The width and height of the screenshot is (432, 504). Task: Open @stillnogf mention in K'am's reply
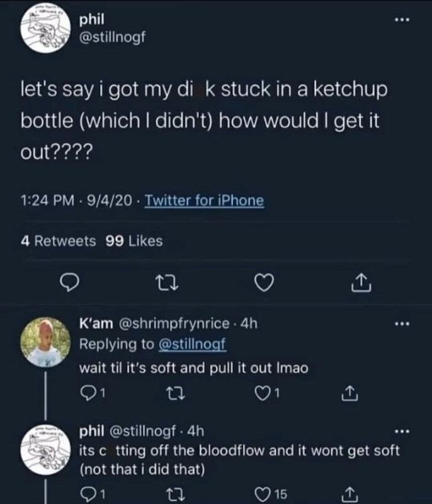193,344
